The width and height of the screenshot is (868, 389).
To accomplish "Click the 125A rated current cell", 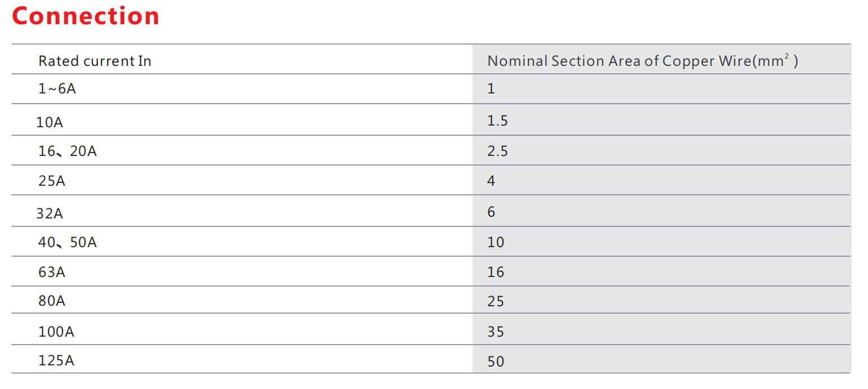I will pos(56,360).
